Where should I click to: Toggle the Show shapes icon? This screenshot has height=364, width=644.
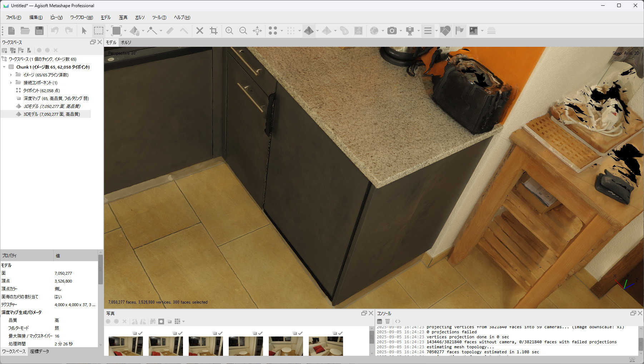click(445, 31)
